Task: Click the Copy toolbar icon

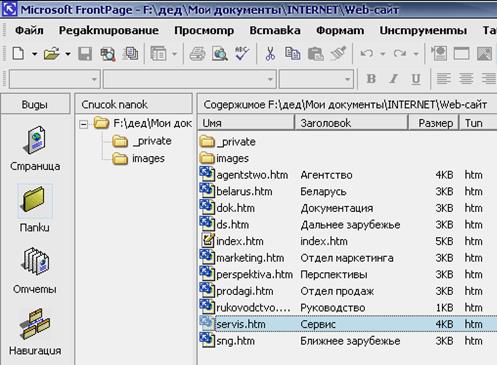Action: coord(293,54)
